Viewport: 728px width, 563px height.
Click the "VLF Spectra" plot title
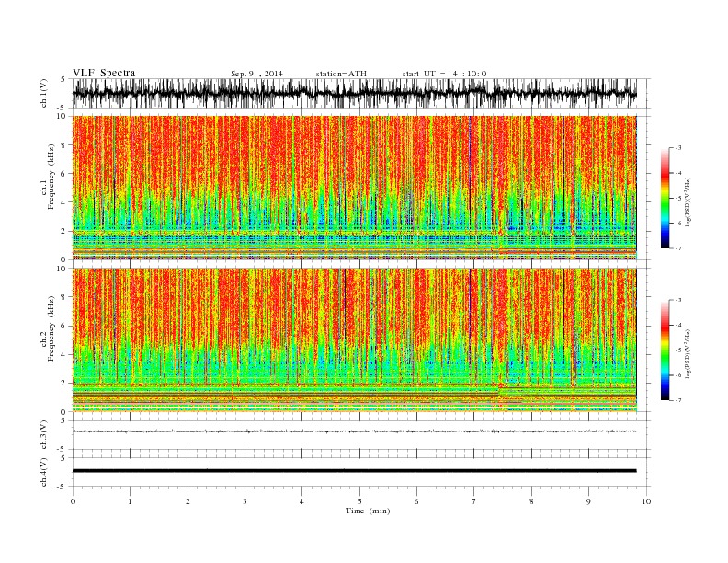(x=104, y=73)
